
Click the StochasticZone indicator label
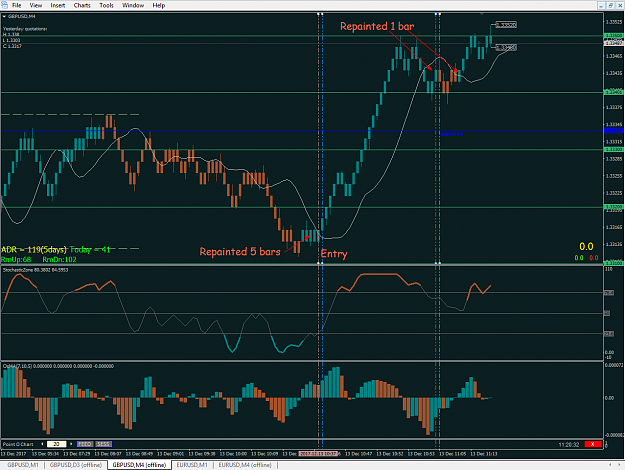pos(35,270)
